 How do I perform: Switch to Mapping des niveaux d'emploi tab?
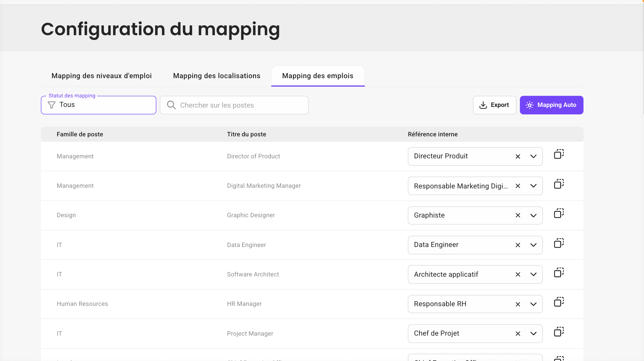(101, 76)
